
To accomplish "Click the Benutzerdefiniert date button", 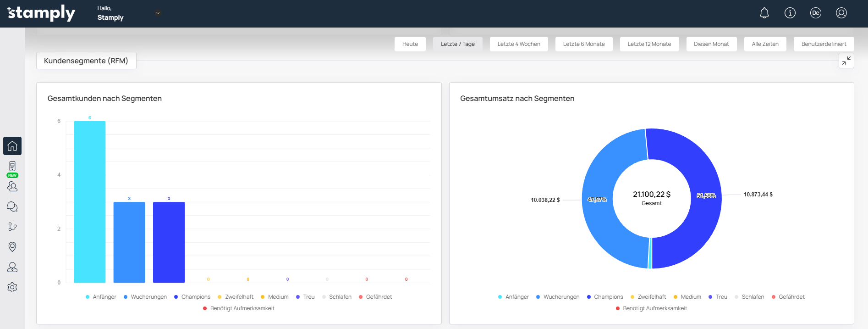I will [824, 44].
